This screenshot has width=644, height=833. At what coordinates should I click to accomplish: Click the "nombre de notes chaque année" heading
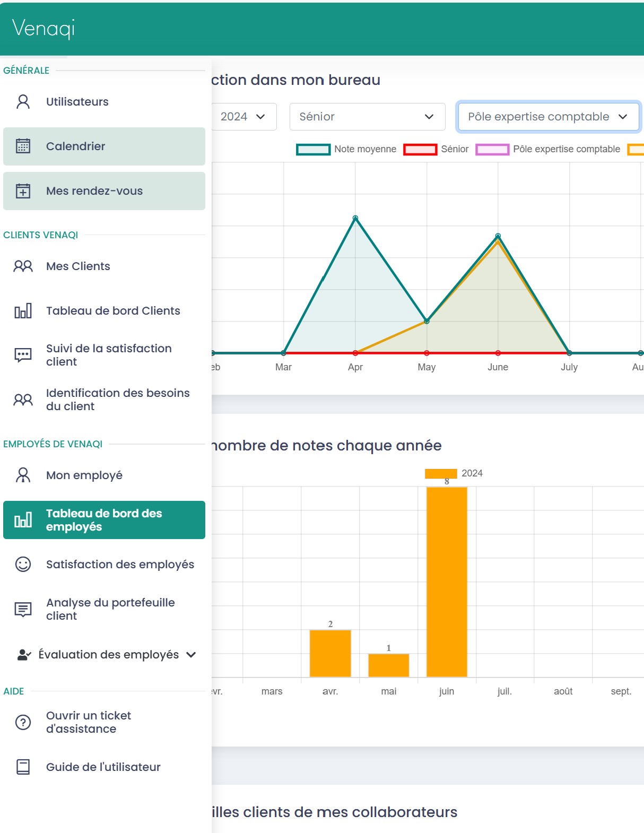point(326,445)
